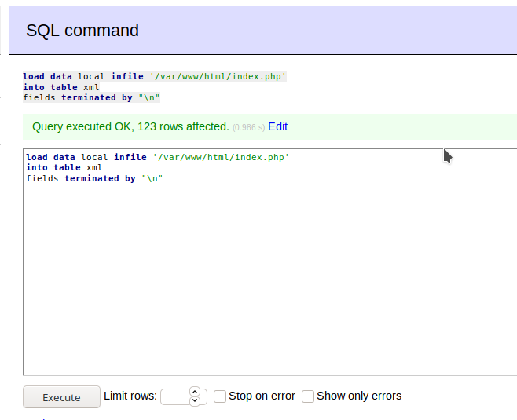517x420 pixels.
Task: Click the '\n' string in the editor
Action: click(x=152, y=178)
